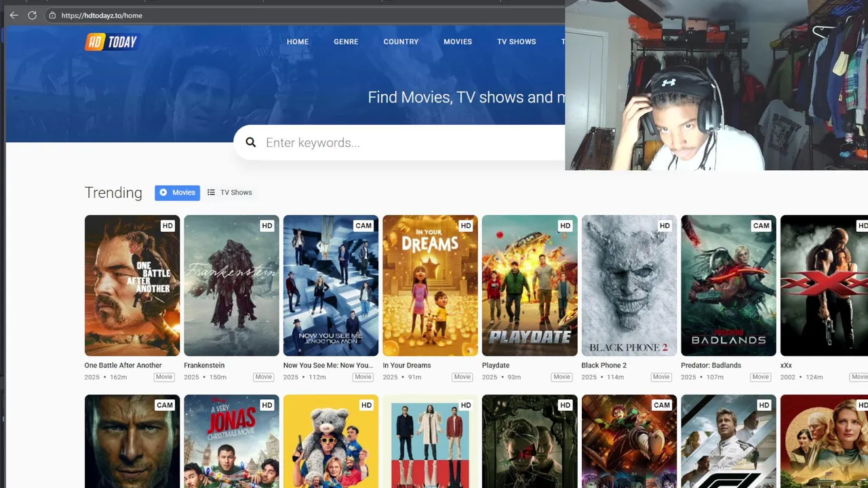Click Movie tag under Black Phone 2
This screenshot has width=868, height=488.
(661, 377)
